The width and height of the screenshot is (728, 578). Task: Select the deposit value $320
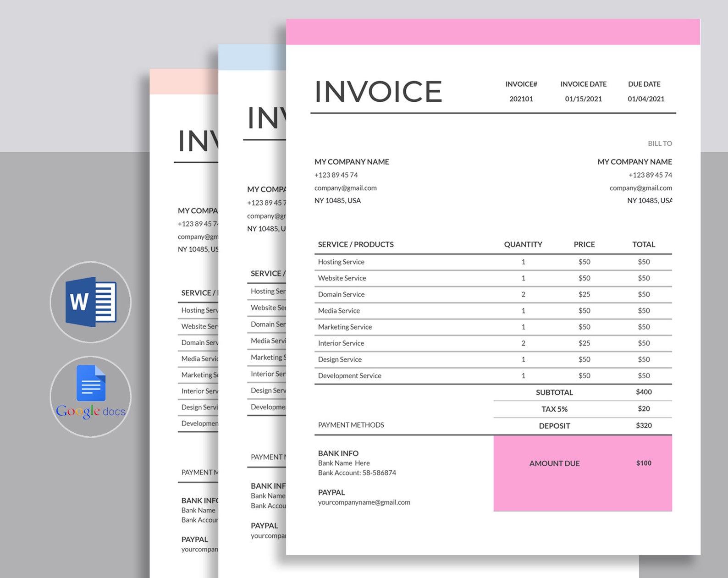[644, 425]
